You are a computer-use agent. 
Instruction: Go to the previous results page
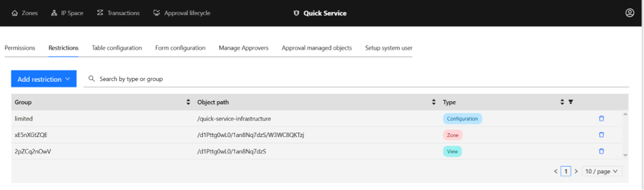coord(556,172)
